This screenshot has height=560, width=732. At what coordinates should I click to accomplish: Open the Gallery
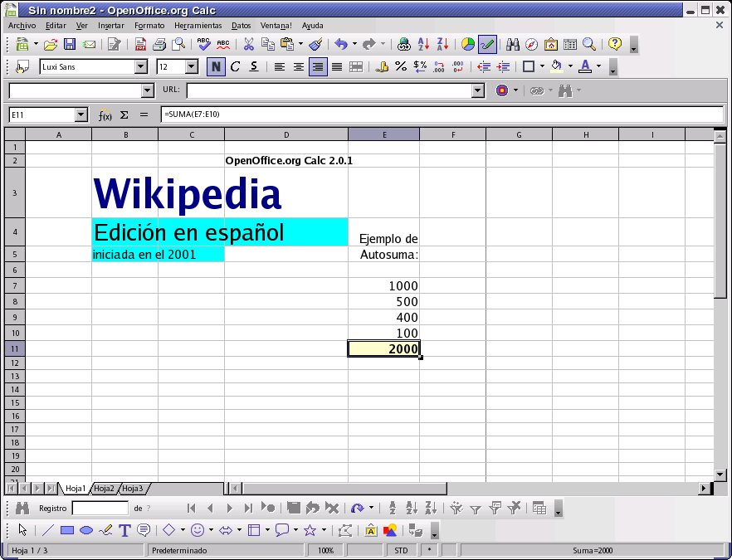(x=551, y=44)
